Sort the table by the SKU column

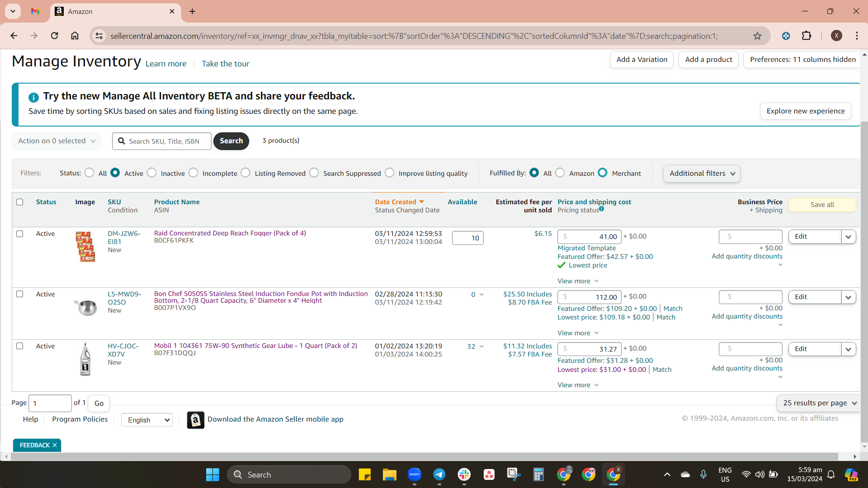pyautogui.click(x=114, y=202)
